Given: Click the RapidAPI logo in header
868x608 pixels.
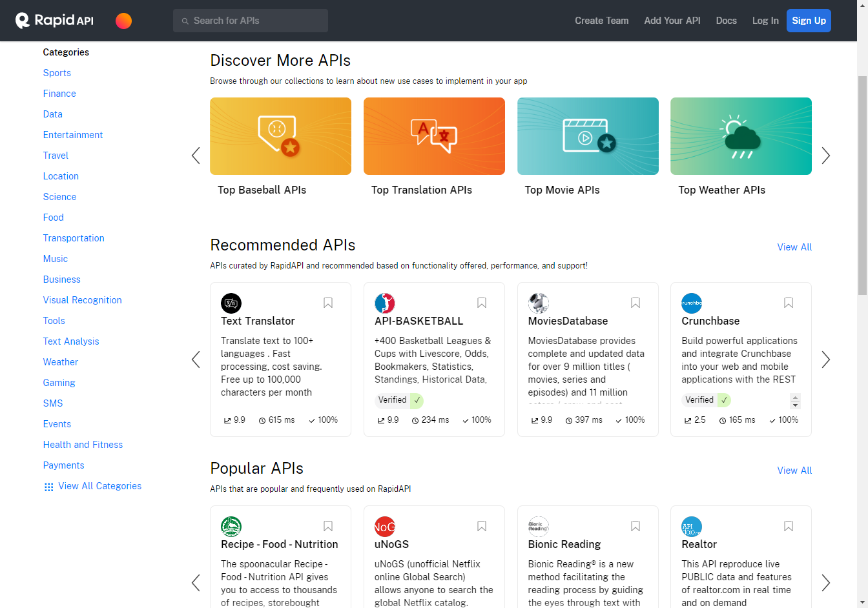Looking at the screenshot, I should click(x=55, y=21).
